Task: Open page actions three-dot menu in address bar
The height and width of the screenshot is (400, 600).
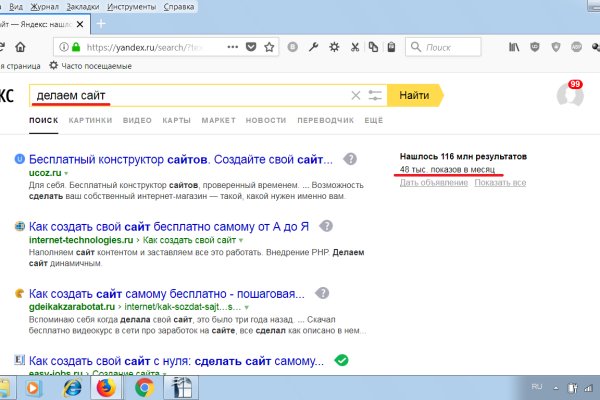Action: pyautogui.click(x=232, y=47)
